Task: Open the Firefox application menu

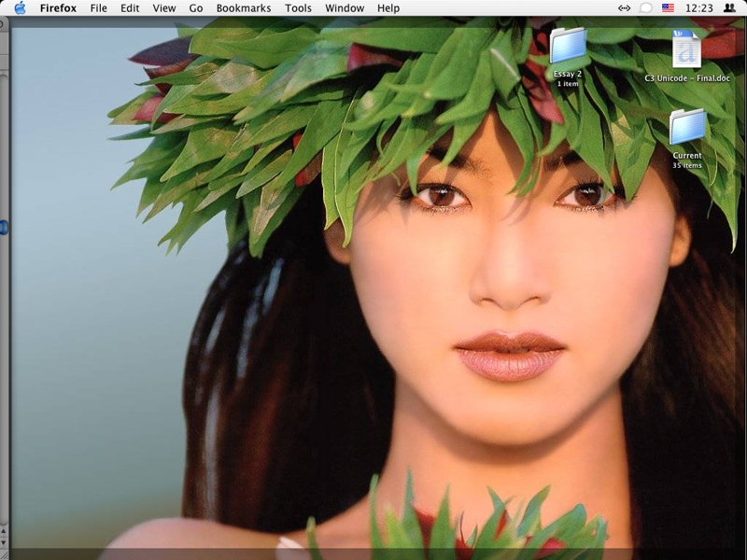Action: pyautogui.click(x=58, y=8)
